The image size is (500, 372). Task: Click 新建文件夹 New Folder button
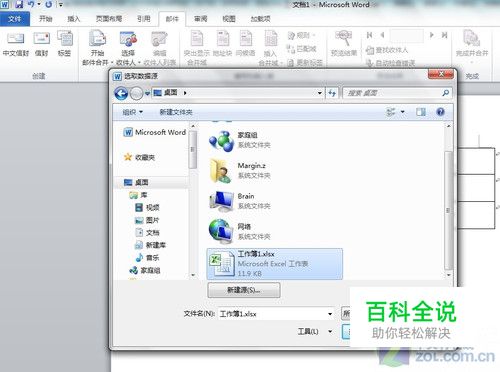pos(176,112)
